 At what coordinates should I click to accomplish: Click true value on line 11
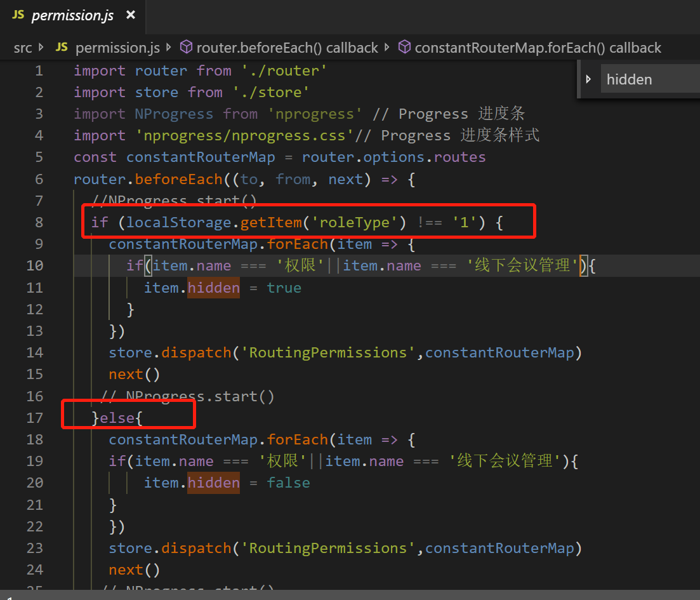284,288
